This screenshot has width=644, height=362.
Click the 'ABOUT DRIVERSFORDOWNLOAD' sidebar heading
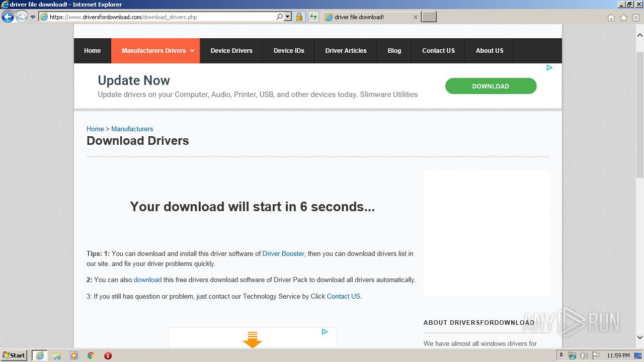(479, 323)
